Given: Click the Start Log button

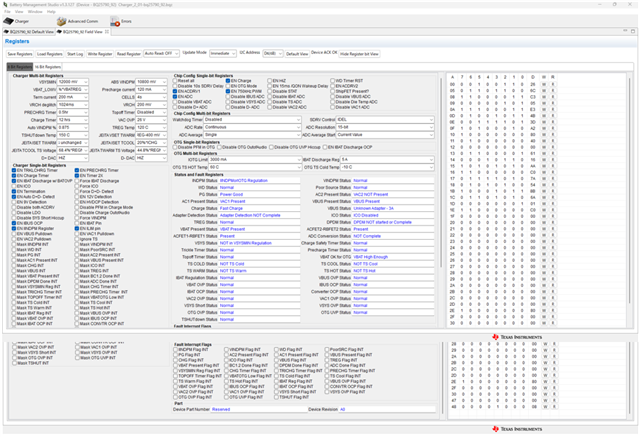Looking at the screenshot, I should tap(75, 54).
